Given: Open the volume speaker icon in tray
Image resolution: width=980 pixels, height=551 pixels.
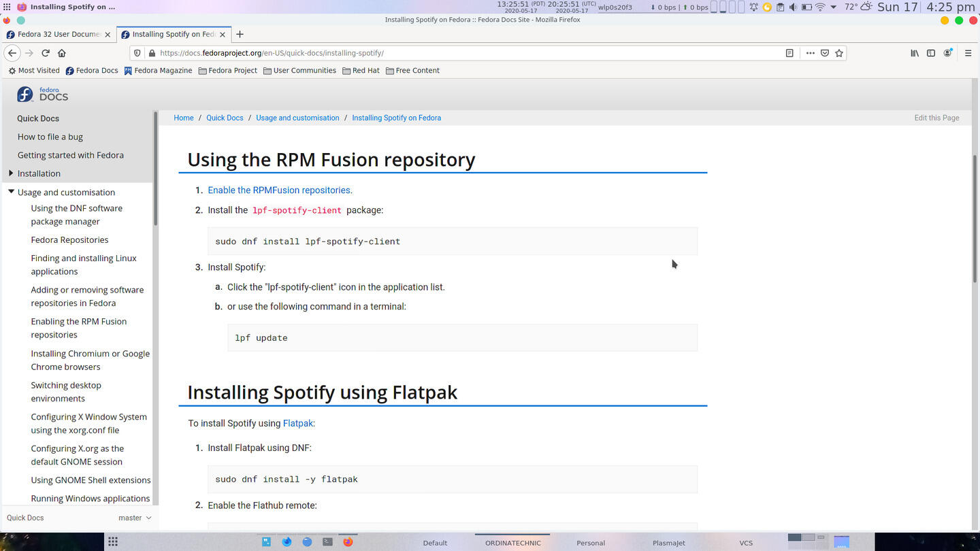Looking at the screenshot, I should point(793,7).
